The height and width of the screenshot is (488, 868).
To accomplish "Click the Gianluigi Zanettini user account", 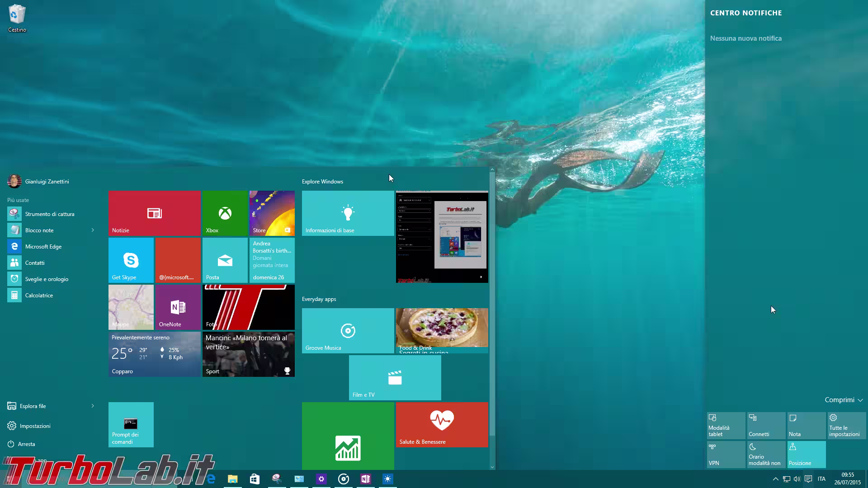I will point(38,181).
